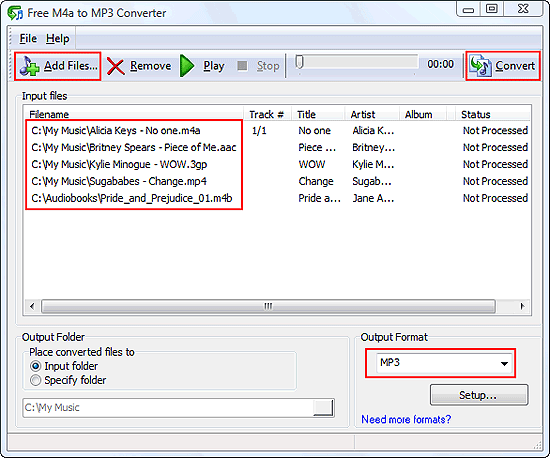Click the Convert icon in the toolbar
Image resolution: width=550 pixels, height=458 pixels.
pyautogui.click(x=480, y=66)
